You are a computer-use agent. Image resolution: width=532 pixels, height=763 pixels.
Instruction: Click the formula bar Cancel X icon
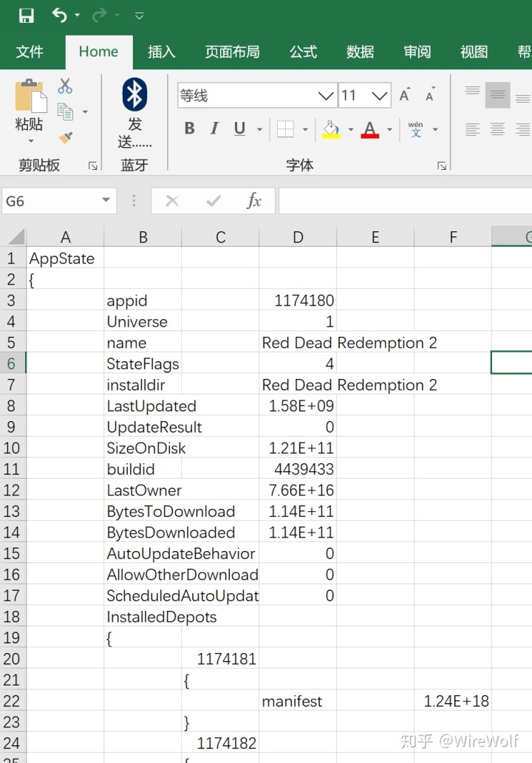pos(172,201)
